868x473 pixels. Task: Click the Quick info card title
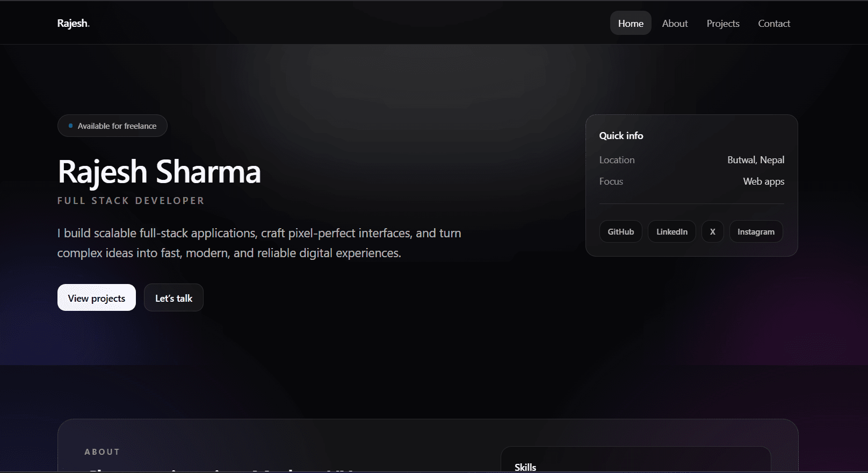tap(621, 136)
